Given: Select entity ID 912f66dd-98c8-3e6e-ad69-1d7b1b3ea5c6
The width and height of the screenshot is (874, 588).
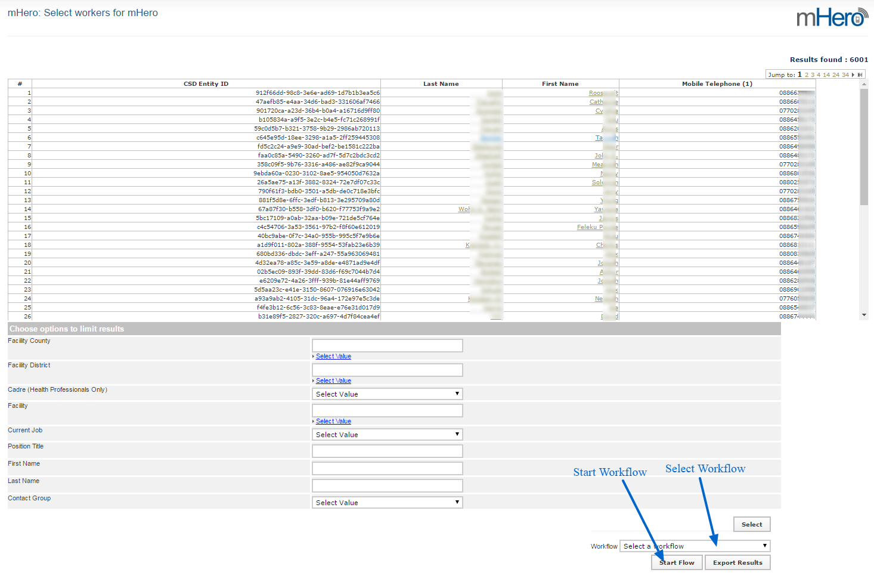Looking at the screenshot, I should point(318,93).
